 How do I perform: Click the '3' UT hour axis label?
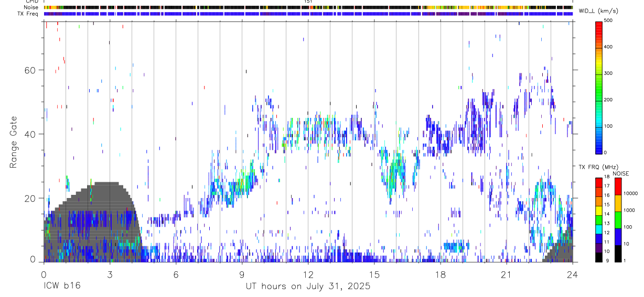[110, 274]
